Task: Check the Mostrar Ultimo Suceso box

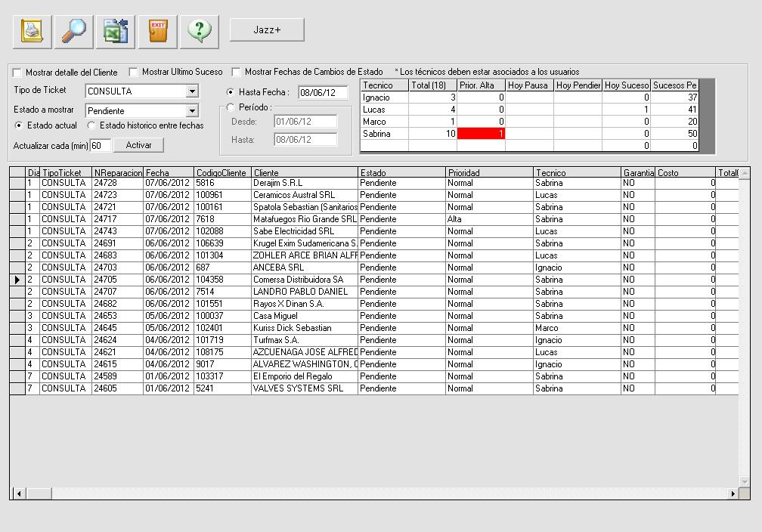Action: click(134, 73)
